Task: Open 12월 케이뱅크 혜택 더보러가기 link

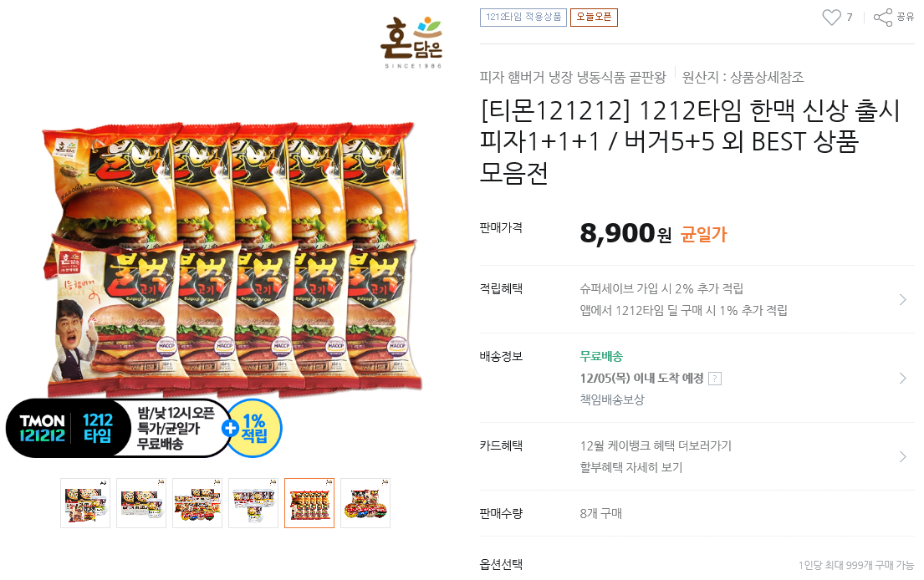Action: 656,445
